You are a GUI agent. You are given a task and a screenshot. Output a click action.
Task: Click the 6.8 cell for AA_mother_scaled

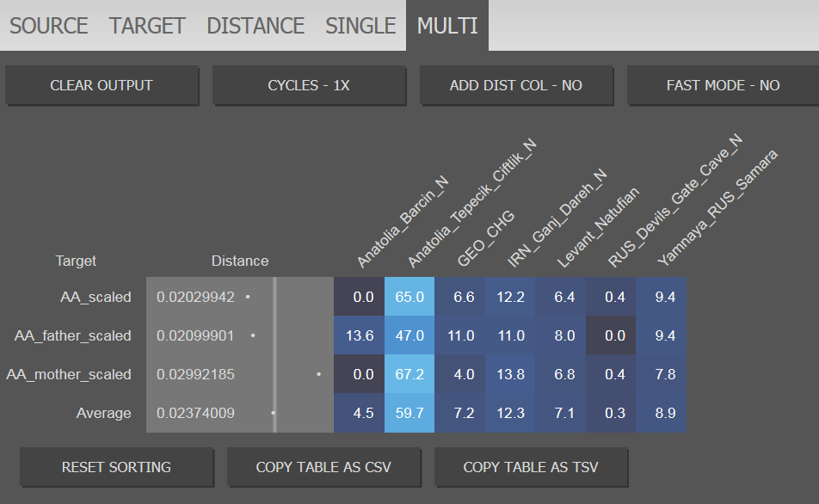[x=560, y=374]
